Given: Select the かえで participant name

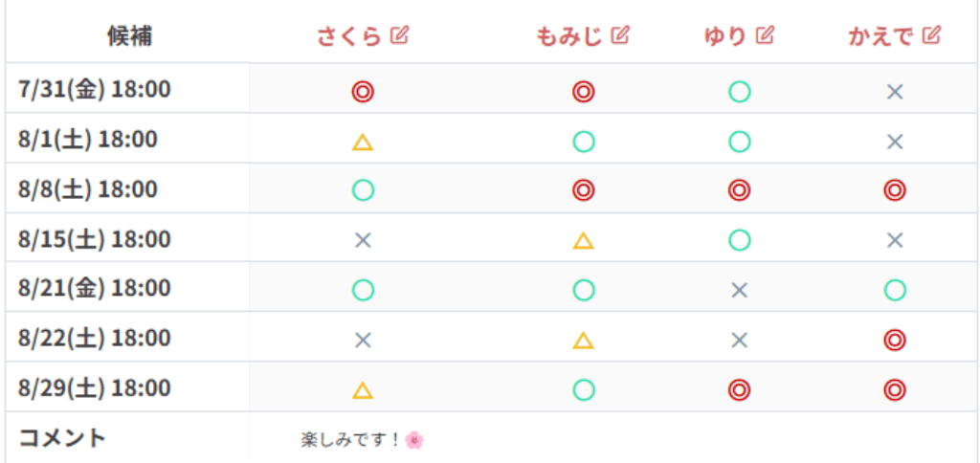Looking at the screenshot, I should pyautogui.click(x=881, y=37).
